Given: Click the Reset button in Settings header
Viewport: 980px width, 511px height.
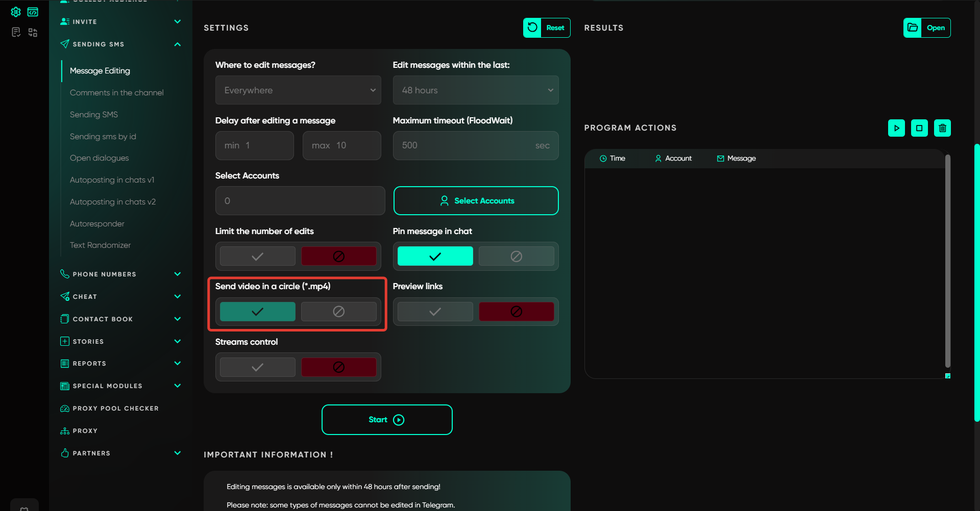Looking at the screenshot, I should 547,28.
